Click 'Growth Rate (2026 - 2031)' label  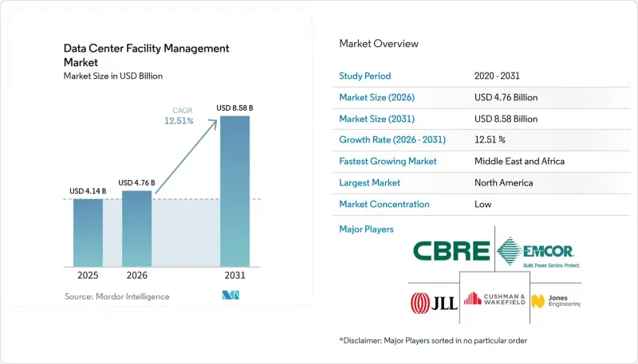[392, 139]
